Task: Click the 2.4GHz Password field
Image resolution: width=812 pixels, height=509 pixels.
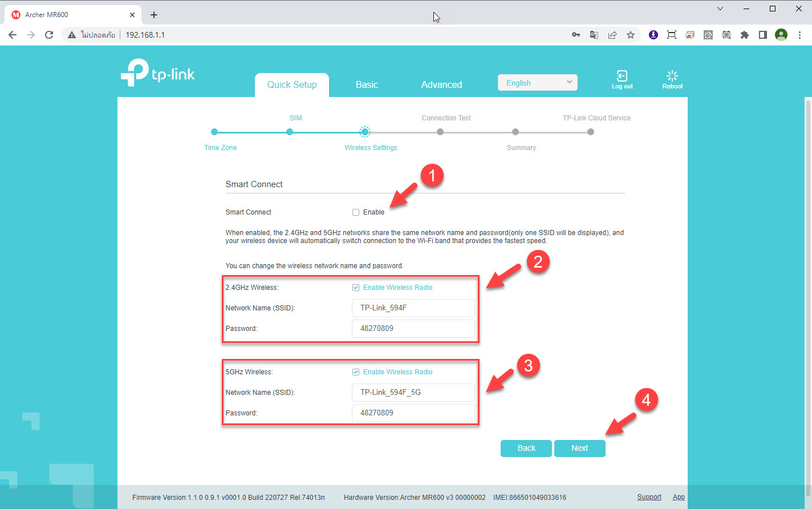Action: (413, 329)
